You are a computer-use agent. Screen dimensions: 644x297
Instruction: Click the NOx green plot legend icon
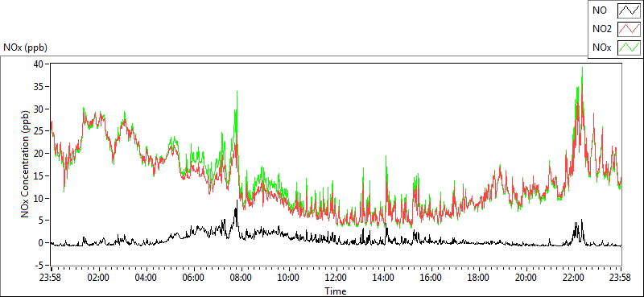click(x=629, y=47)
